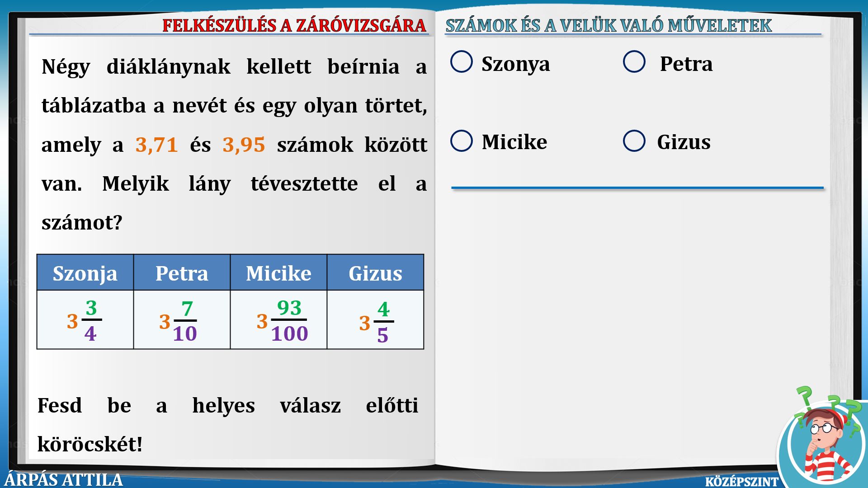
Task: Click the ÁRPÁS ATTILA author label
Action: point(64,479)
